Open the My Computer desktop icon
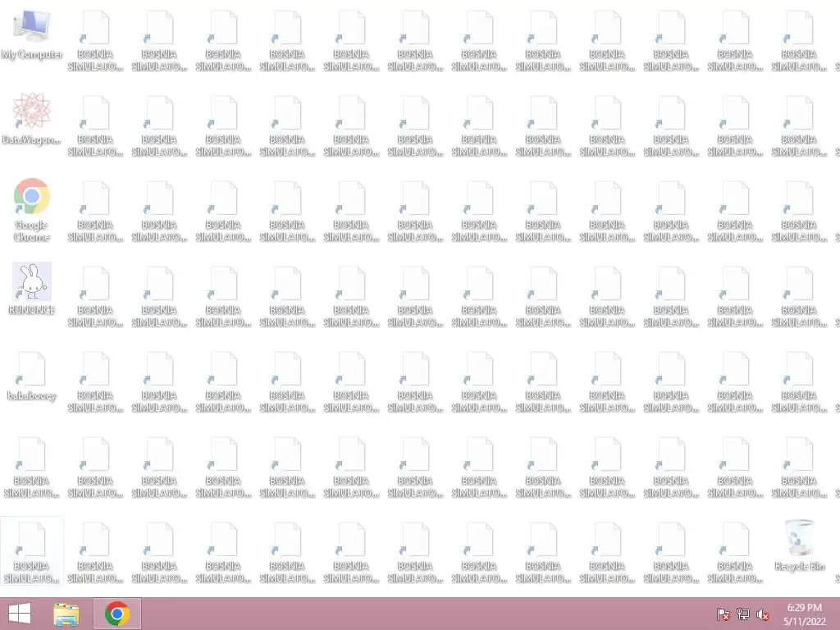 (32, 34)
